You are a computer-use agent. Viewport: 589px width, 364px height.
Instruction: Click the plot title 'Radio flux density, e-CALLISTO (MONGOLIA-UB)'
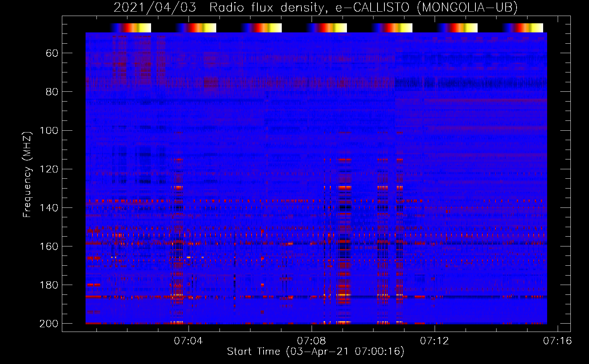363,7
